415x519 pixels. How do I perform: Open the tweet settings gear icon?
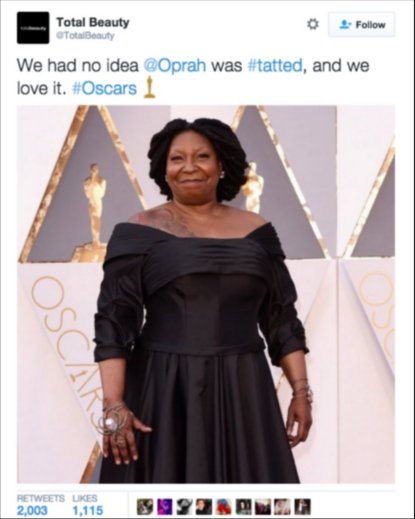[x=312, y=25]
